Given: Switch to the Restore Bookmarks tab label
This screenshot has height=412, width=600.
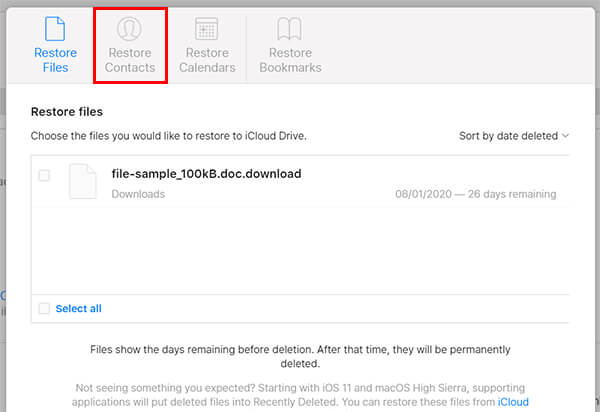Looking at the screenshot, I should pos(290,60).
